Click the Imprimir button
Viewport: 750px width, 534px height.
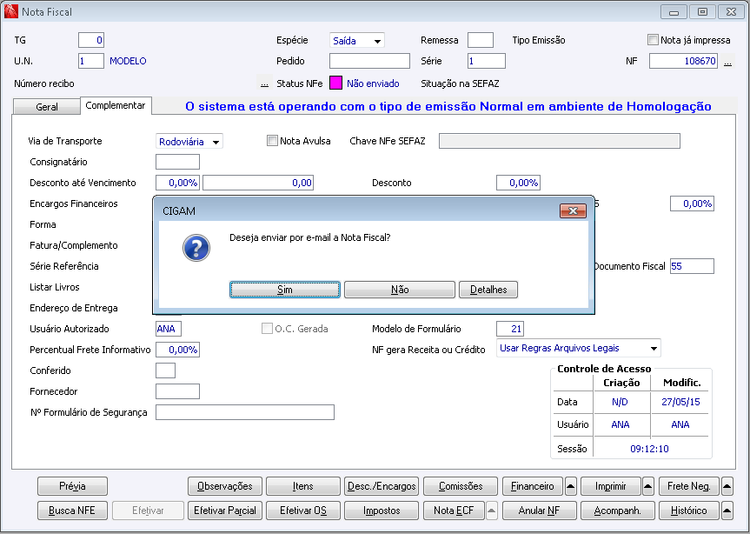point(610,486)
